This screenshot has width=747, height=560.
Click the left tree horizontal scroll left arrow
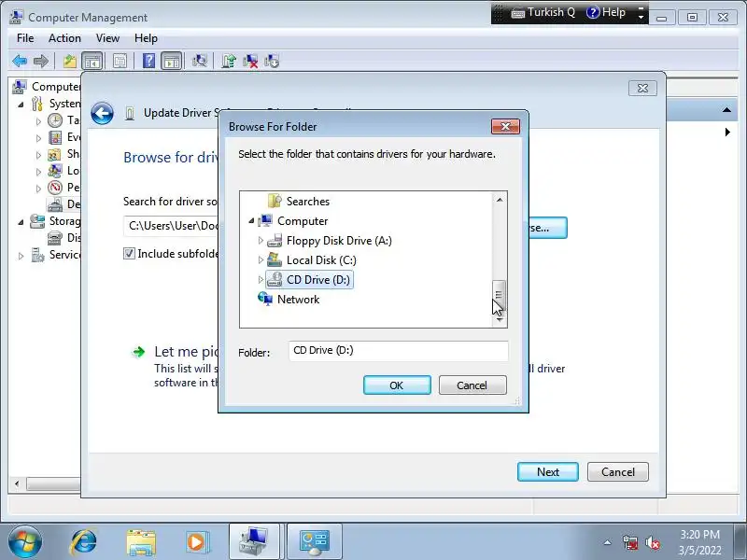click(17, 483)
